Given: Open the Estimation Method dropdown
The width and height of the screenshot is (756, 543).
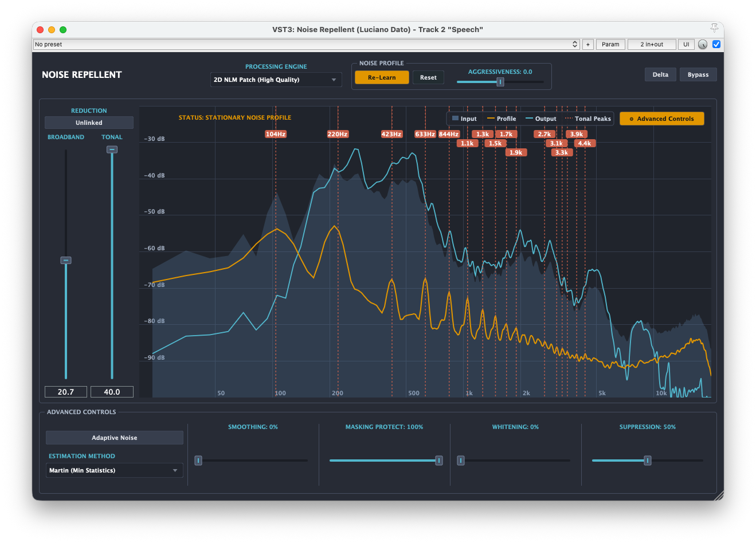Looking at the screenshot, I should [115, 470].
